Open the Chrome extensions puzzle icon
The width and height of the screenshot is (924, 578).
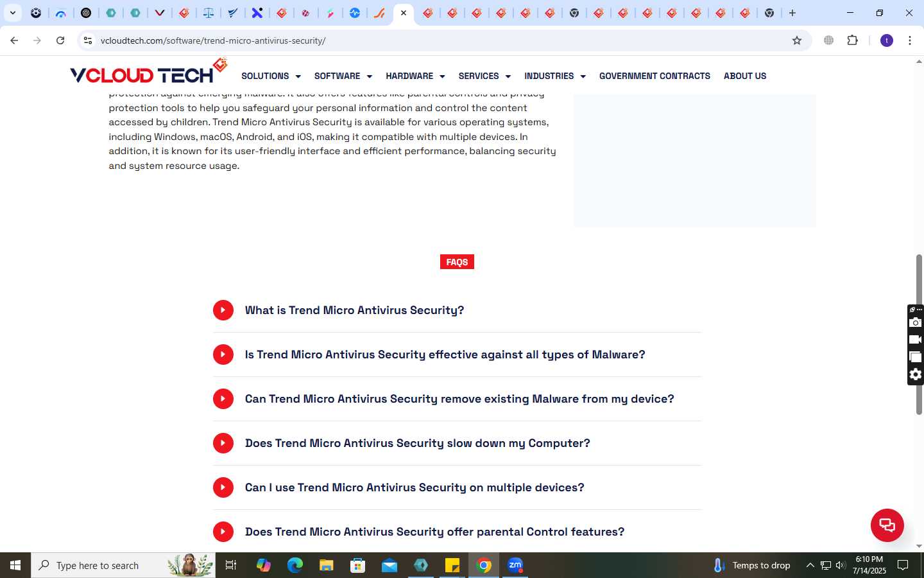tap(853, 40)
